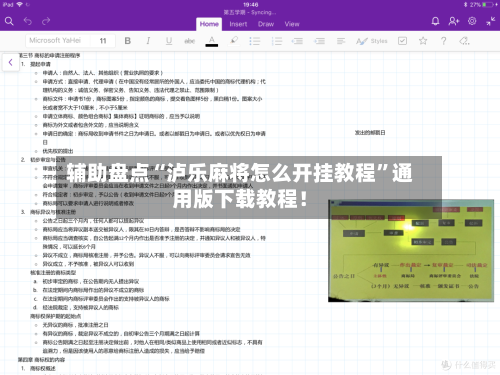Toggle strikethrough formatting
This screenshot has height=375, width=500.
point(190,41)
